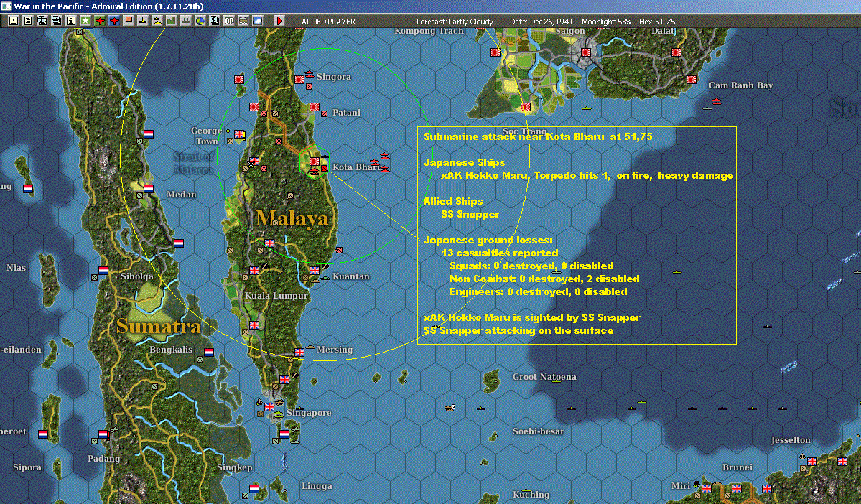Viewport: 861px width, 504px height.
Task: Click the Date: Dec 26, 1941 status text
Action: coord(541,22)
